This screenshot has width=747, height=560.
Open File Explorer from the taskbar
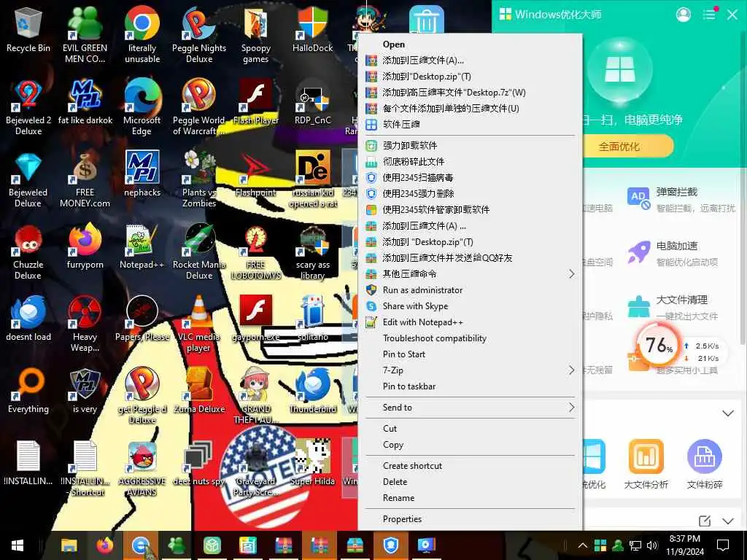click(x=69, y=545)
